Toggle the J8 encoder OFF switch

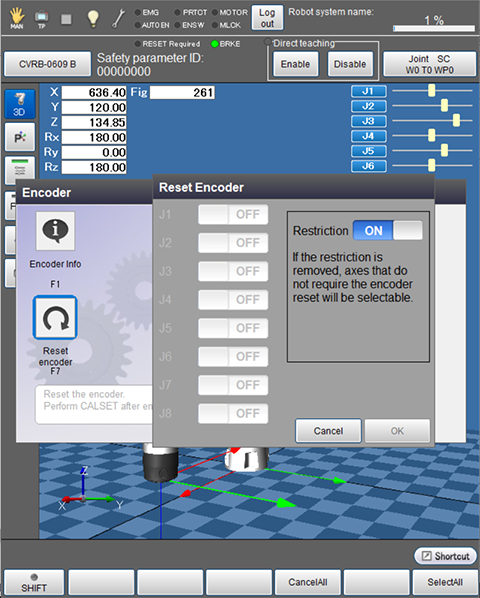click(x=233, y=413)
